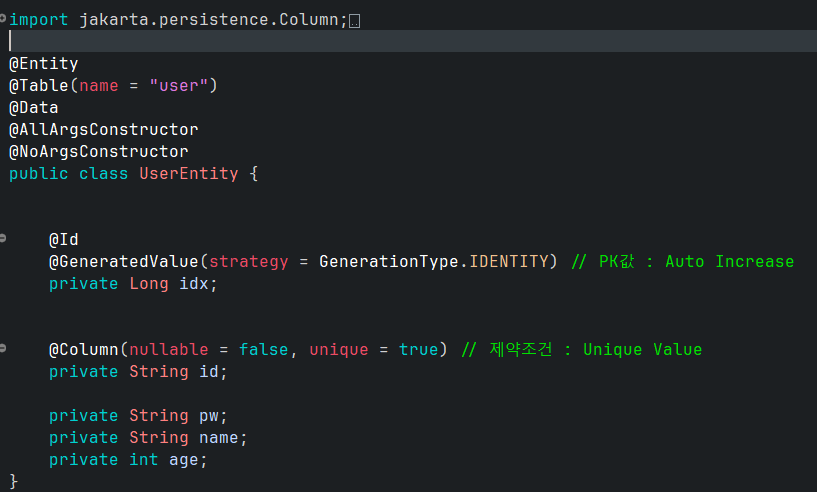Screen dimensions: 817x492
Task: Click the GenerationType identifier
Action: pyautogui.click(x=389, y=262)
